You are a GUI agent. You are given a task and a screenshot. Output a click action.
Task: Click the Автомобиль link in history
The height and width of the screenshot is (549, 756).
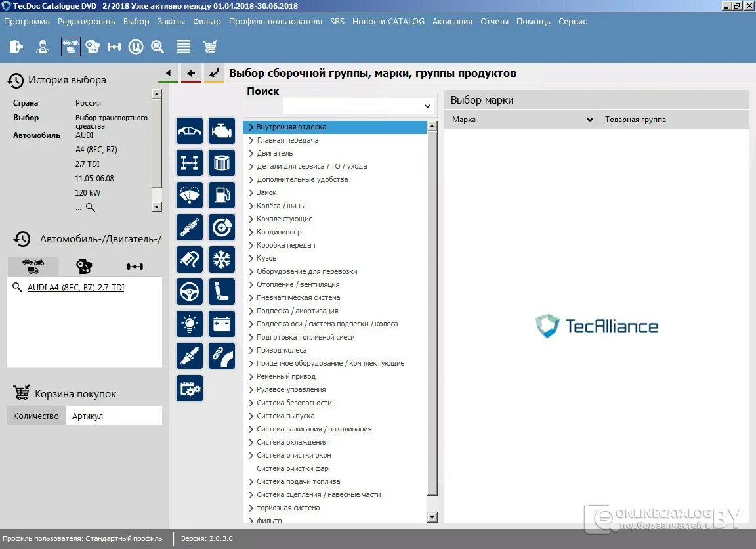click(x=37, y=135)
